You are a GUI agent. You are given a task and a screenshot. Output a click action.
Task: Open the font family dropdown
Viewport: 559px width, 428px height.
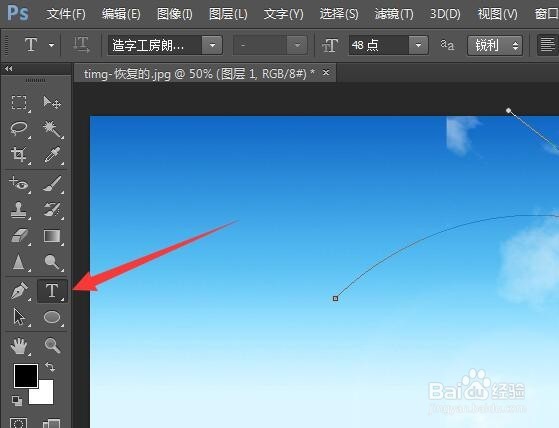point(212,45)
